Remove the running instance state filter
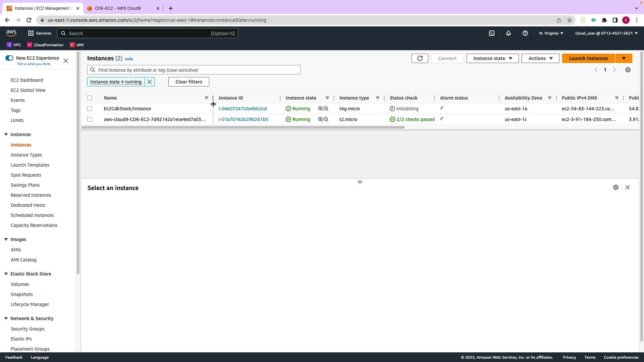This screenshot has width=644, height=362. point(150,82)
